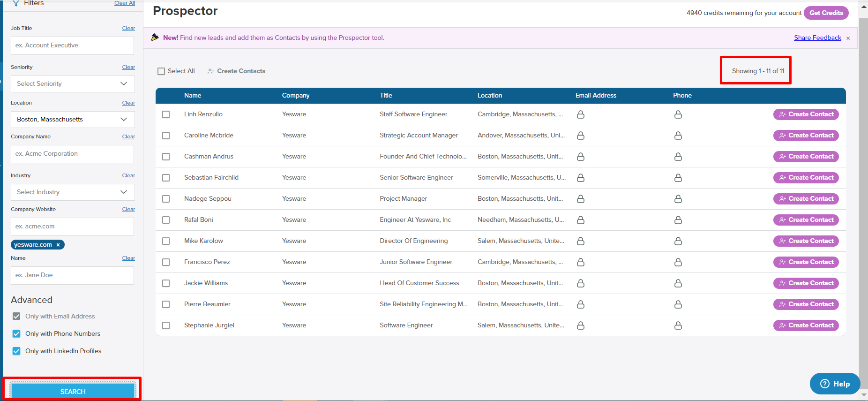Unlock phone number for Caroline Mcbride
The width and height of the screenshot is (868, 401).
click(x=678, y=136)
